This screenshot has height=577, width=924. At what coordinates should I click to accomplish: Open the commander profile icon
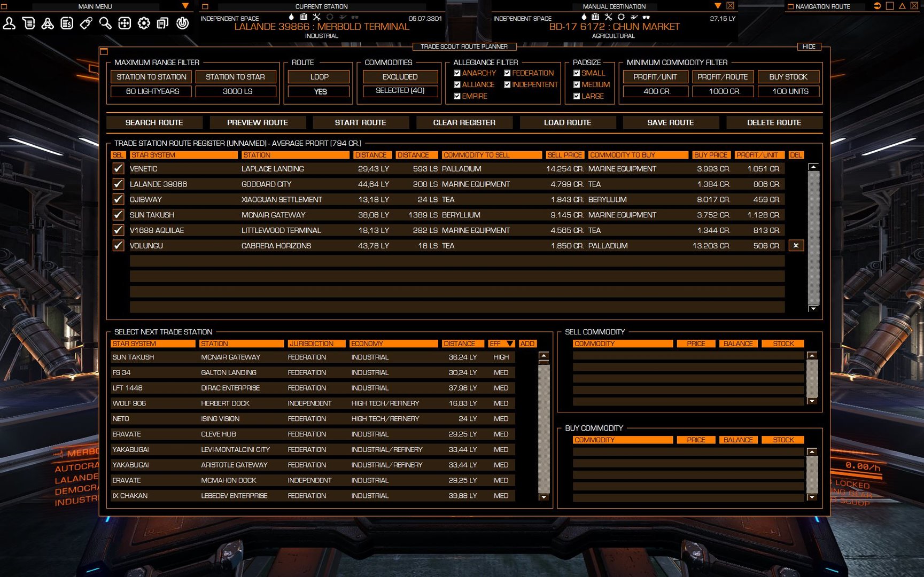pos(9,24)
